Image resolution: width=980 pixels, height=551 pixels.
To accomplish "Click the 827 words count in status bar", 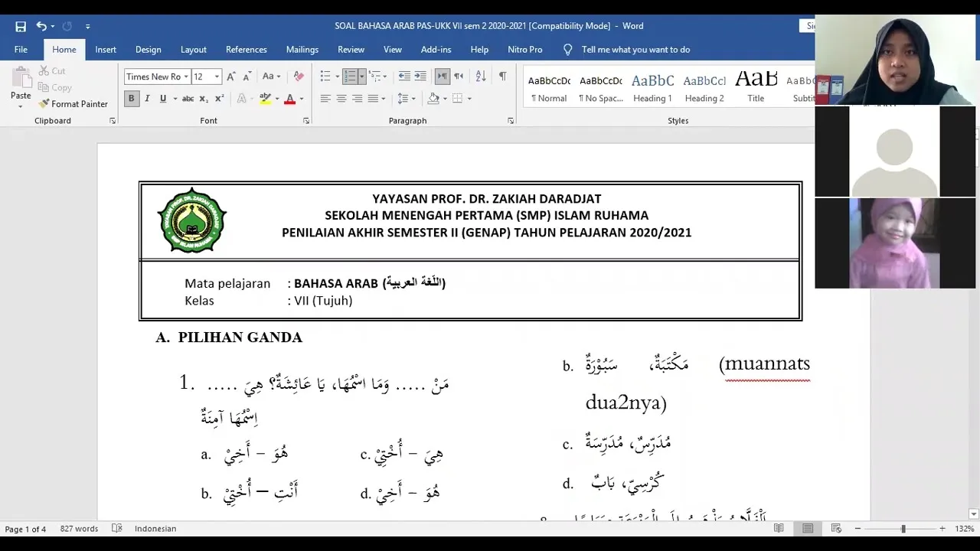I will (79, 529).
